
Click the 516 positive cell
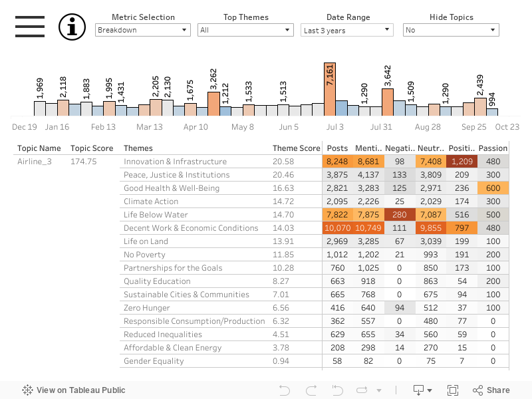(462, 215)
